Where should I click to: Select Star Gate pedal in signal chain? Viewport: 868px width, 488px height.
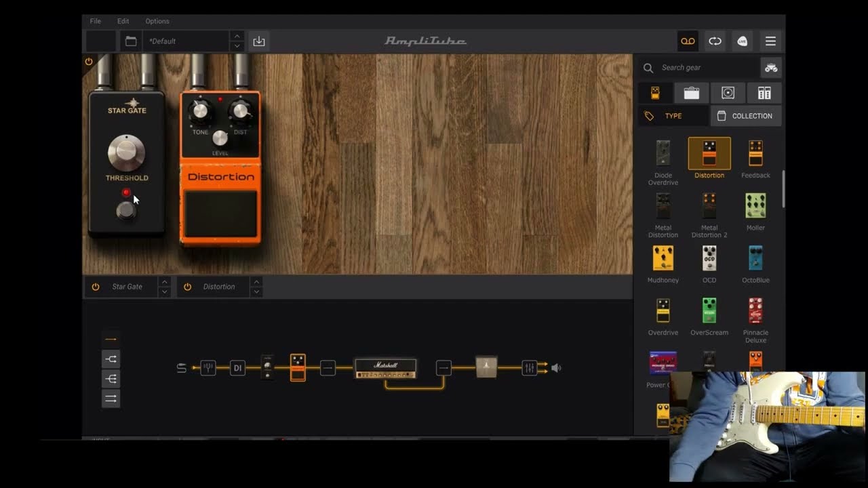268,367
